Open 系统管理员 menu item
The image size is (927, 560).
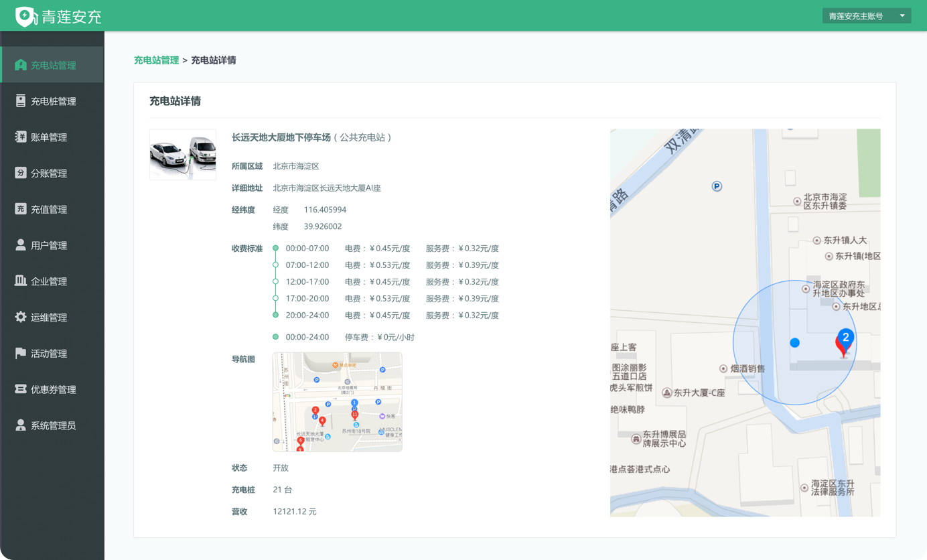(53, 425)
